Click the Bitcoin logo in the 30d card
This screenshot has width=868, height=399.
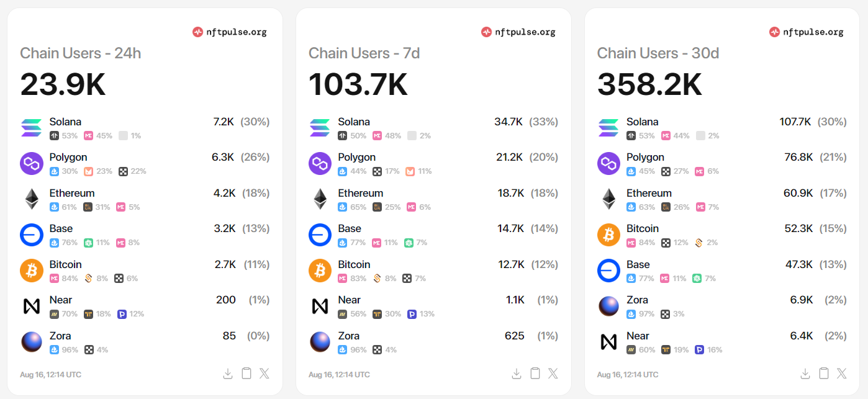608,235
